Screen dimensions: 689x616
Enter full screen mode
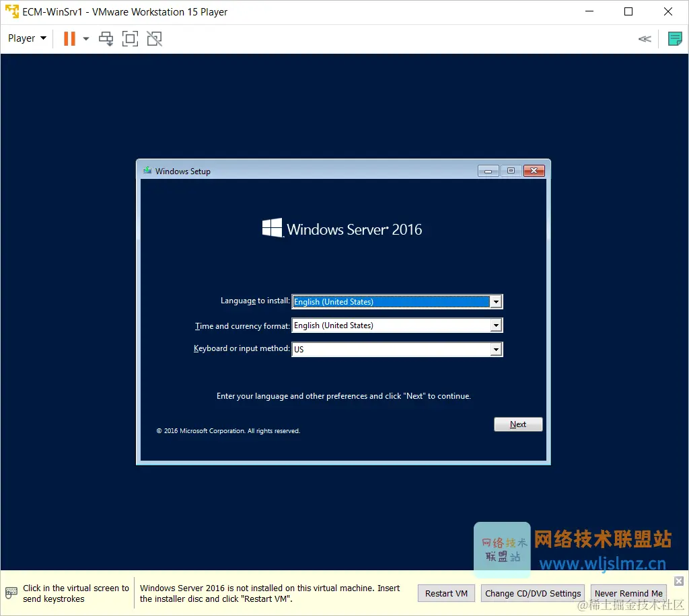[x=130, y=38]
